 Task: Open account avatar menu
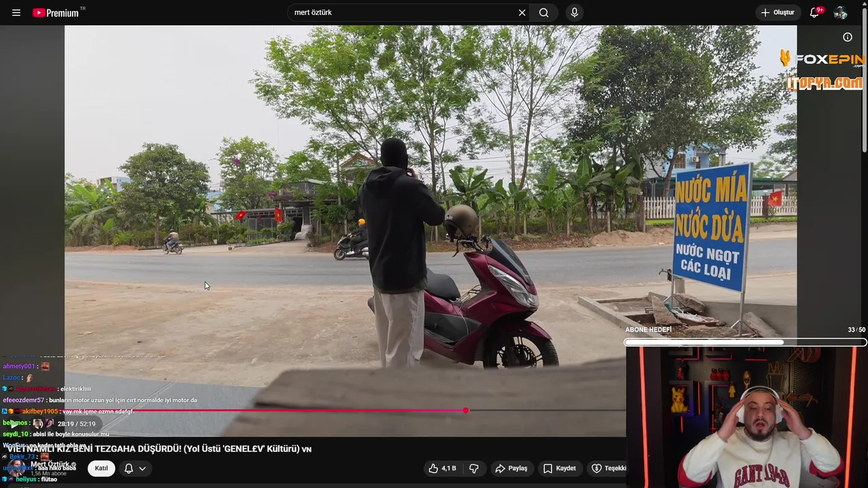[840, 13]
